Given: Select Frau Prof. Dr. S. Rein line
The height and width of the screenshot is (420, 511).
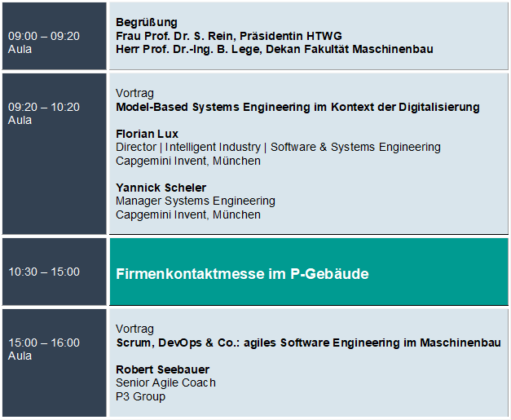Looking at the screenshot, I should coord(229,36).
